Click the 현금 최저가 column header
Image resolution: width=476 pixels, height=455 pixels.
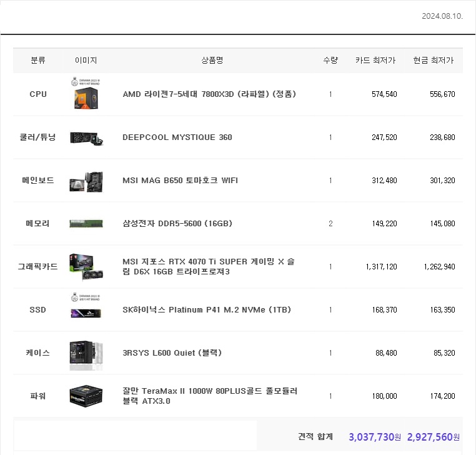(433, 60)
